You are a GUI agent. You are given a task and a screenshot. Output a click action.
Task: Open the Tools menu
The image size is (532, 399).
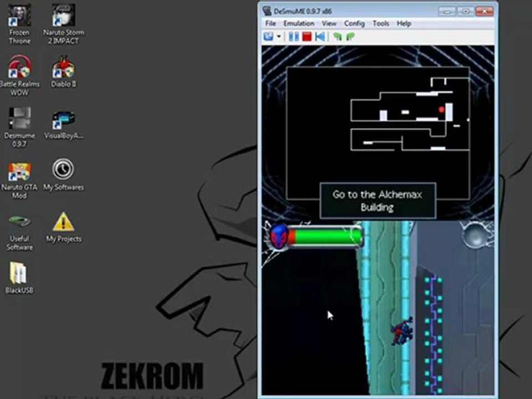[x=381, y=23]
